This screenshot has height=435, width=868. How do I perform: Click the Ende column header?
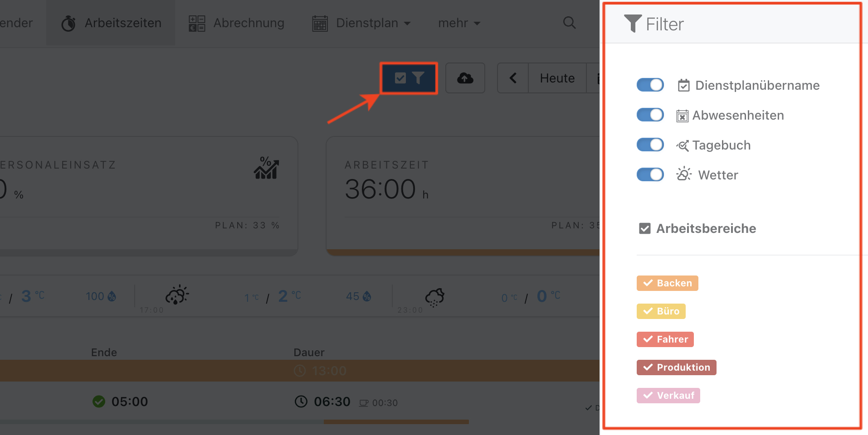104,353
